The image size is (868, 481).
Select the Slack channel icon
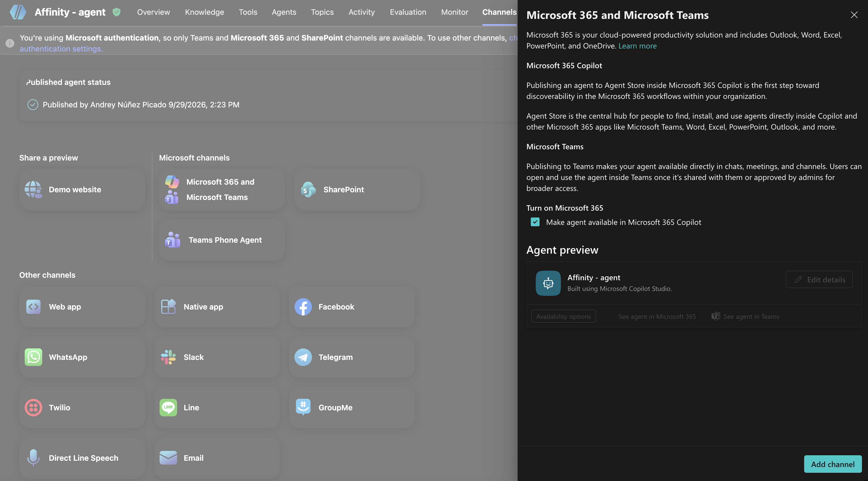coord(168,357)
